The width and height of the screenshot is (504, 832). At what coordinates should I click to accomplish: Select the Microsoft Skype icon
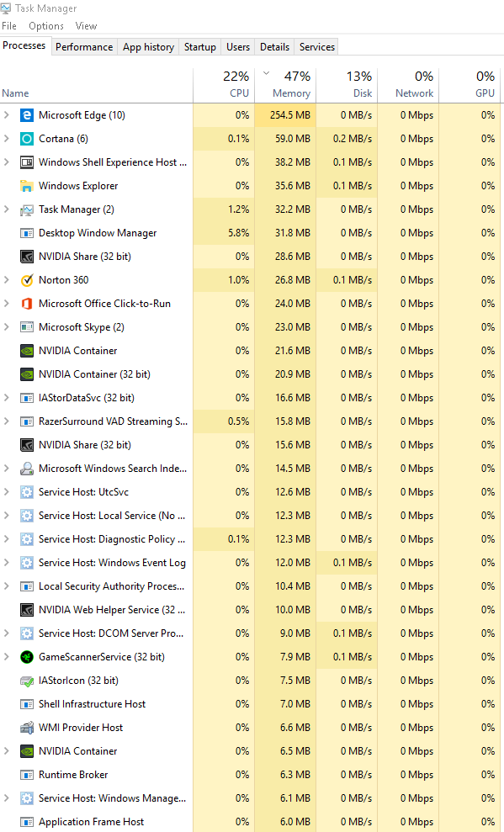(26, 326)
